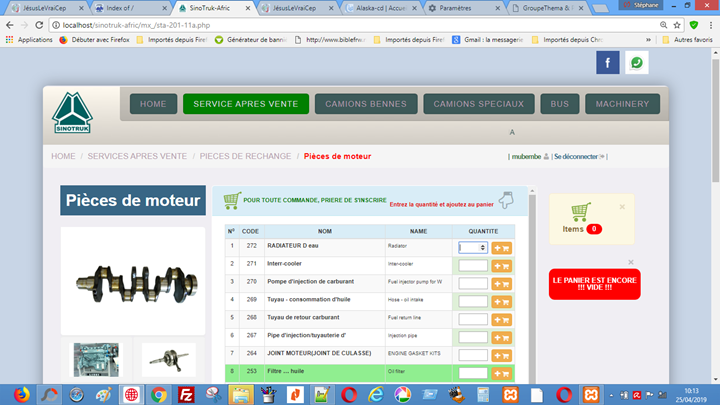The image size is (720, 405).
Task: Open the CAMIONS BENNES menu
Action: tap(366, 104)
